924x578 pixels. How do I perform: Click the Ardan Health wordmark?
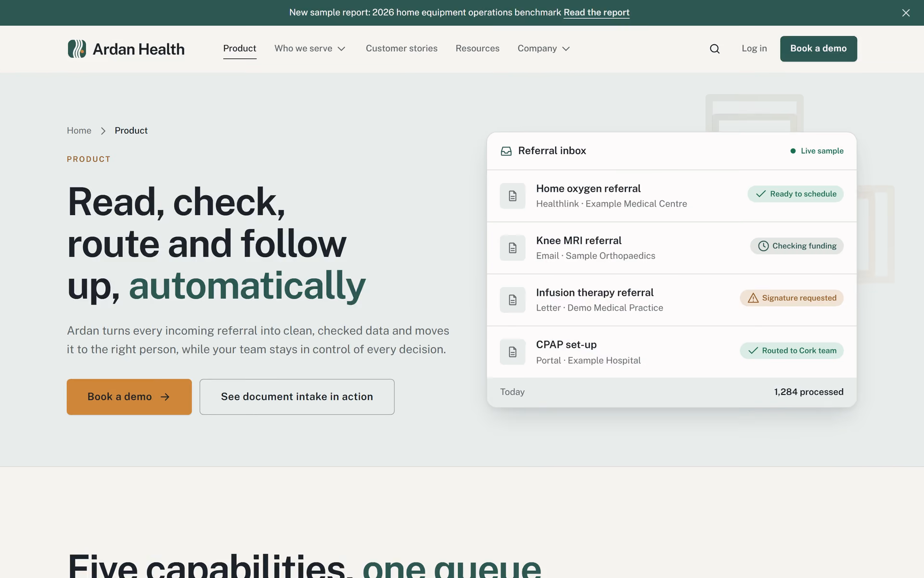tap(139, 49)
